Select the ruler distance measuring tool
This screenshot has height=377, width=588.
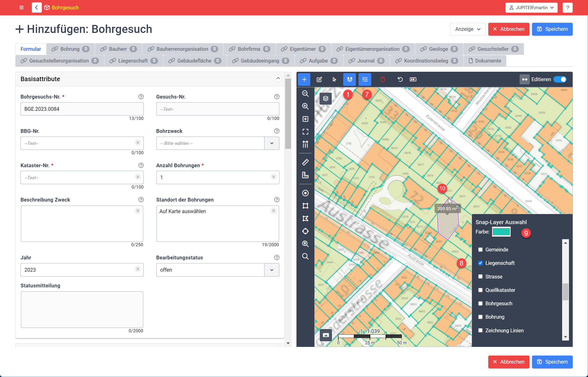(x=305, y=162)
